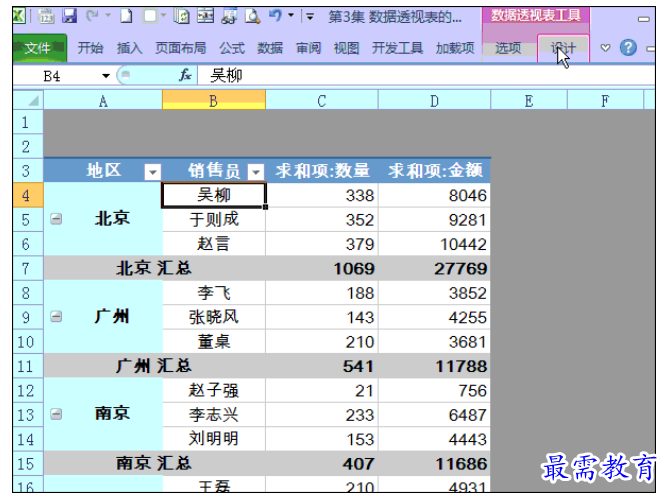The height and width of the screenshot is (499, 665).
Task: Open the 文件 File tab
Action: [x=39, y=48]
